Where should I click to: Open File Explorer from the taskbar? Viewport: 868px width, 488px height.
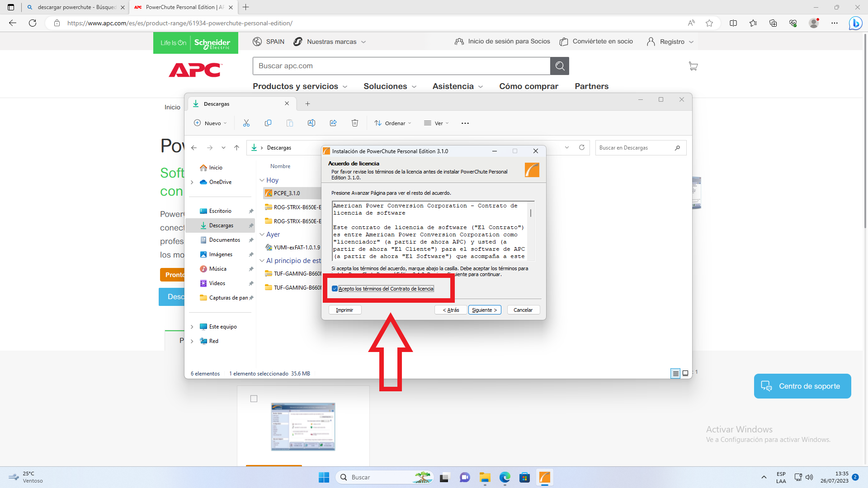pyautogui.click(x=485, y=477)
